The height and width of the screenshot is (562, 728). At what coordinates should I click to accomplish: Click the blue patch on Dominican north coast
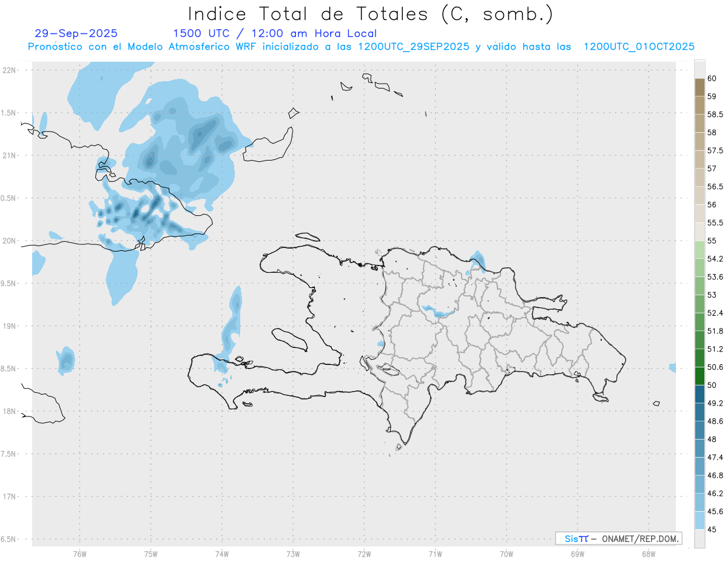(x=478, y=261)
